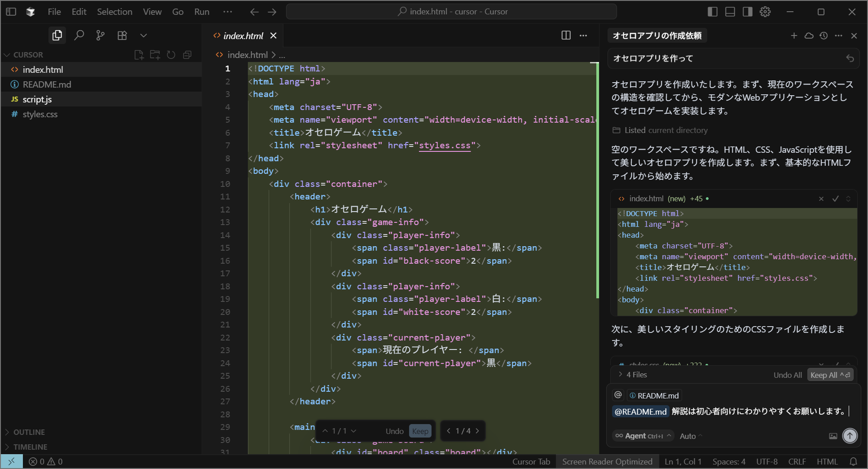
Task: Open script.js in the file tree
Action: pyautogui.click(x=101, y=99)
